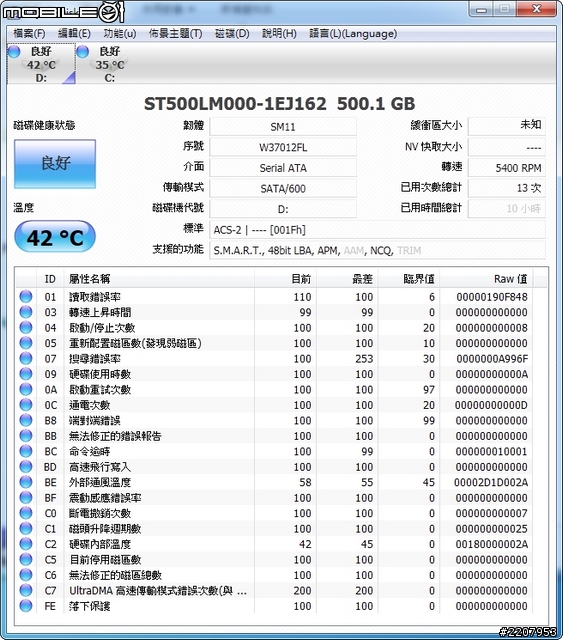The image size is (563, 640).
Task: Click the status orb for ID 03 轉速上昇時間
Action: coord(26,312)
